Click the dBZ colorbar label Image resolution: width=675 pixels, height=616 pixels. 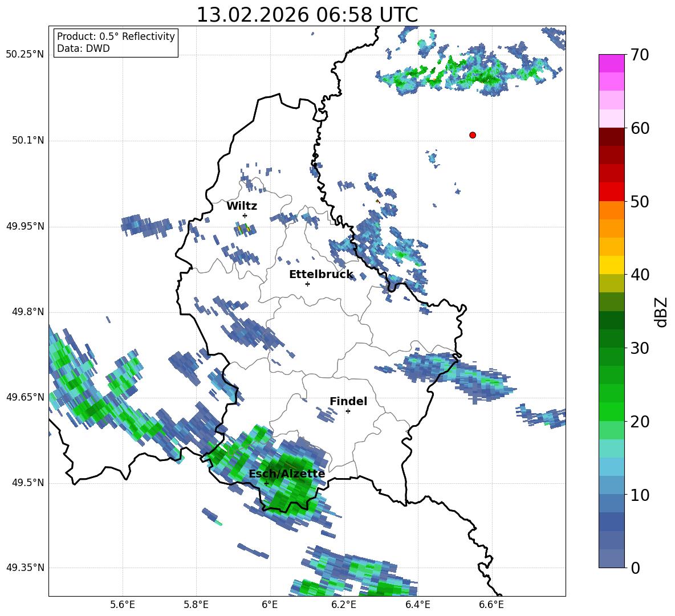tap(661, 312)
